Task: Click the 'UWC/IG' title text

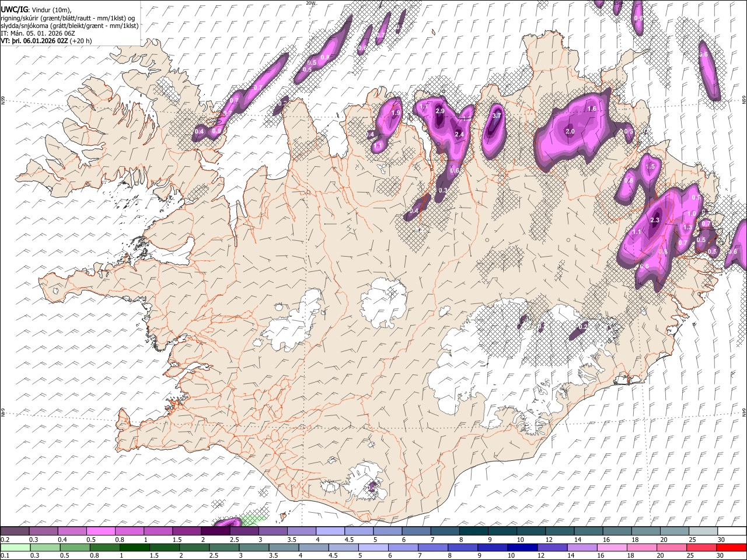Action: (x=14, y=9)
